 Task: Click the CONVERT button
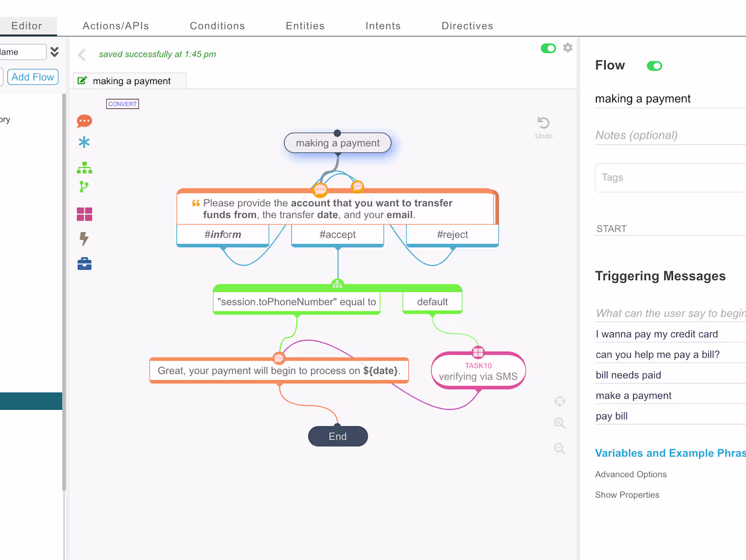tap(122, 104)
